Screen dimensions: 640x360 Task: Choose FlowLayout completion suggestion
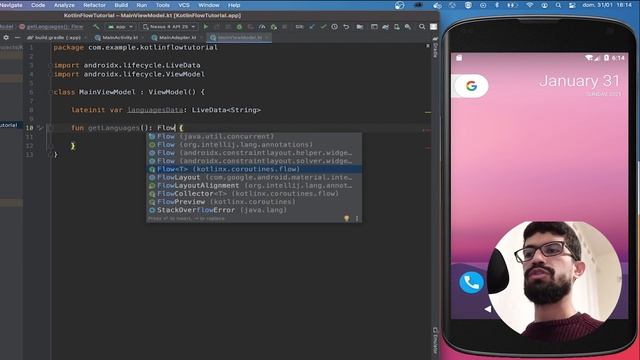254,177
